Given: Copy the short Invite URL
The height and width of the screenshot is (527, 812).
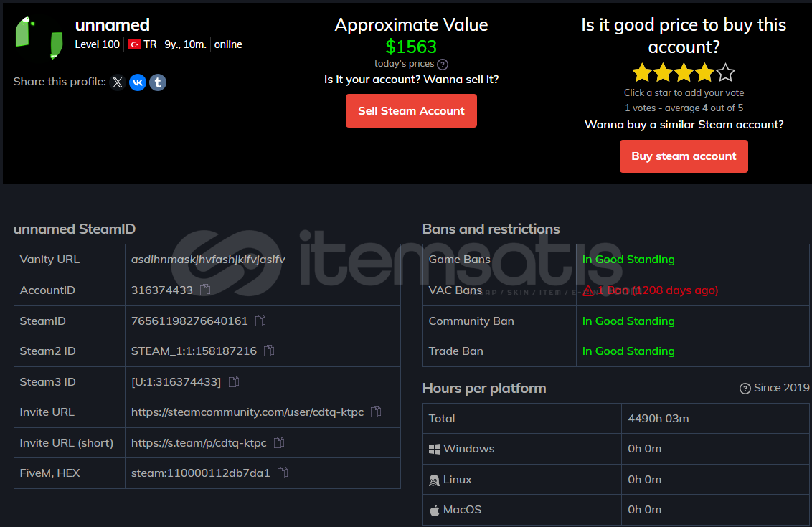Looking at the screenshot, I should [x=279, y=442].
